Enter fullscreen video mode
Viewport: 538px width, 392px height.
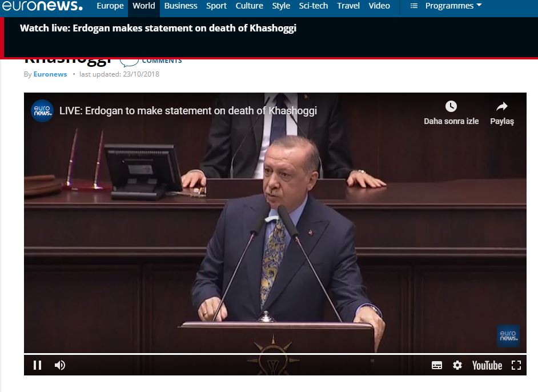tap(516, 365)
